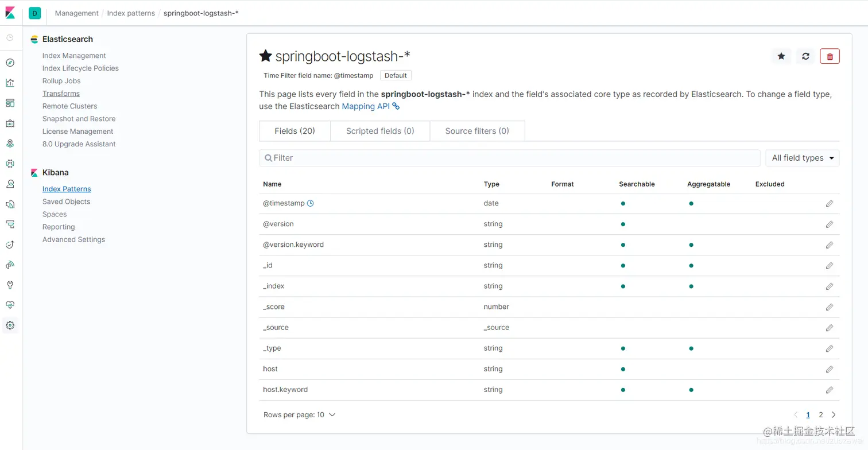Expand the Rows per page selector
The height and width of the screenshot is (450, 868).
click(300, 414)
